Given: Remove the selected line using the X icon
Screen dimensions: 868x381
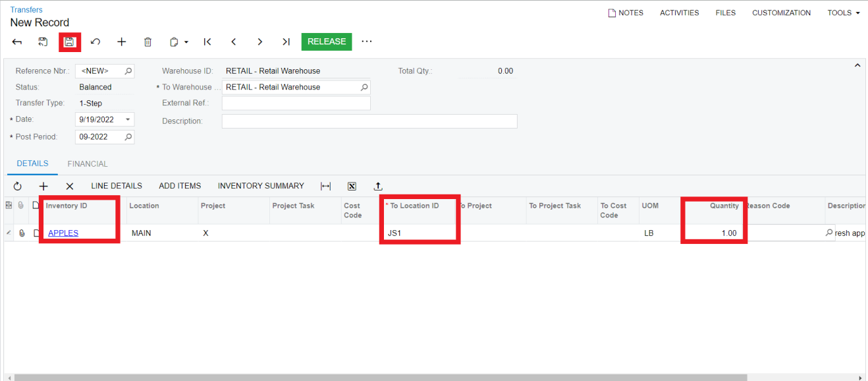Looking at the screenshot, I should tap(69, 186).
